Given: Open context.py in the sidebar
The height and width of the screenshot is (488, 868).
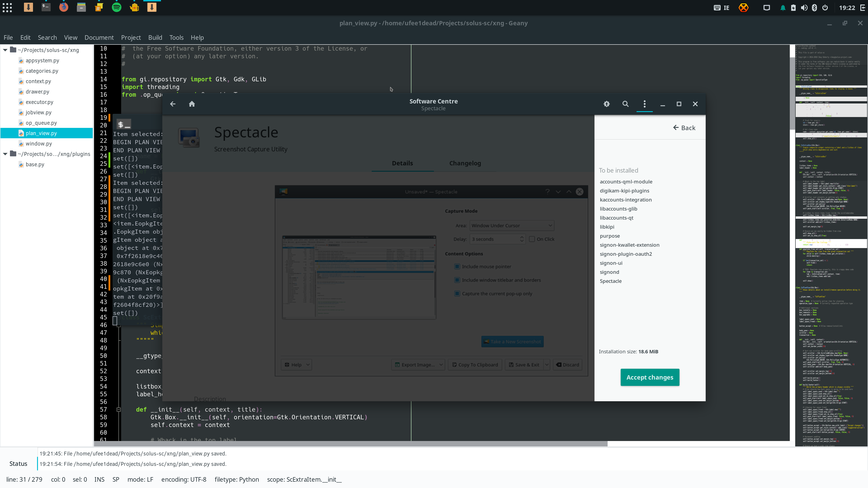Looking at the screenshot, I should click(38, 81).
